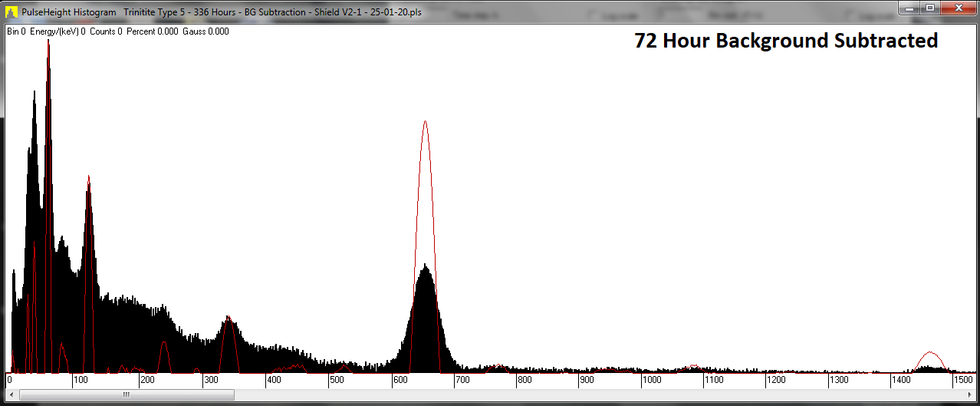
Task: Click the 'Energy/(keV) 0' status readout
Action: [58, 31]
